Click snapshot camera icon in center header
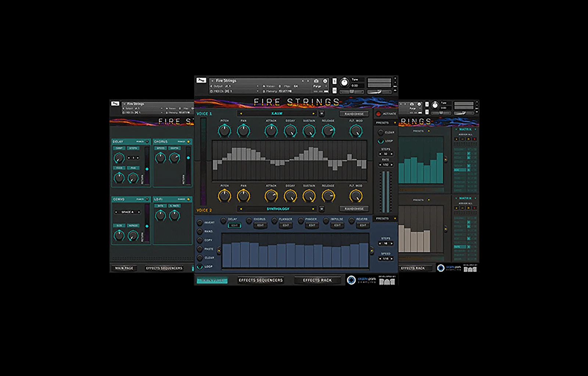The height and width of the screenshot is (376, 588). point(316,81)
